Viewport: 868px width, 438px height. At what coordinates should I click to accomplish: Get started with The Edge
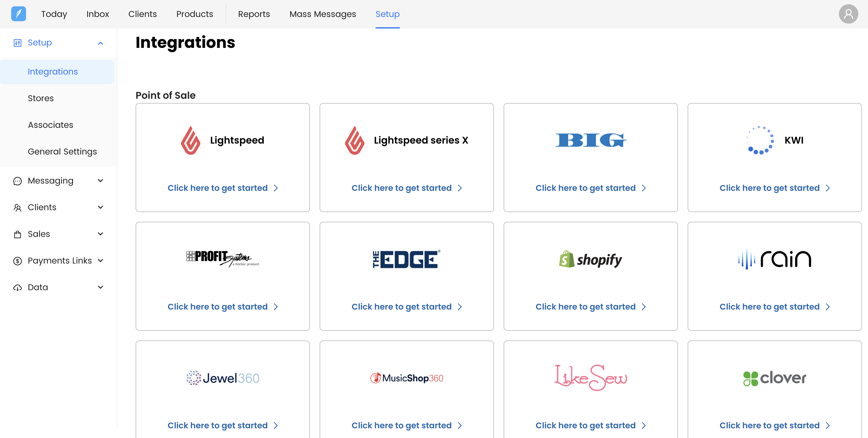(407, 307)
